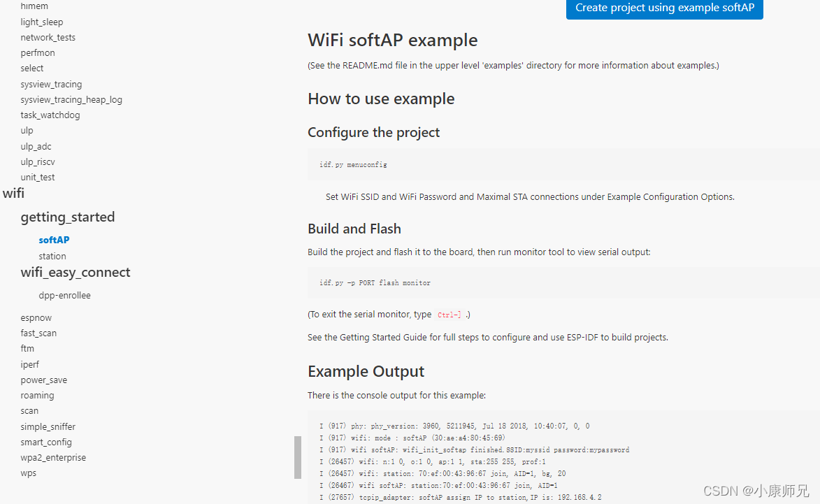Click the Example Output heading
This screenshot has width=820, height=504.
coord(366,371)
